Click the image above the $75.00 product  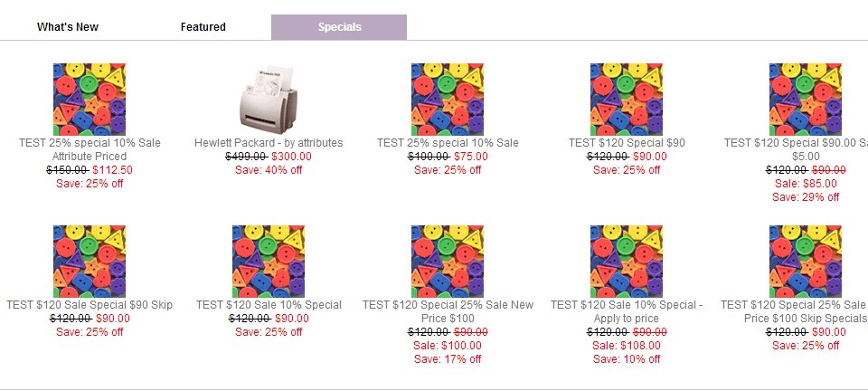pos(448,100)
